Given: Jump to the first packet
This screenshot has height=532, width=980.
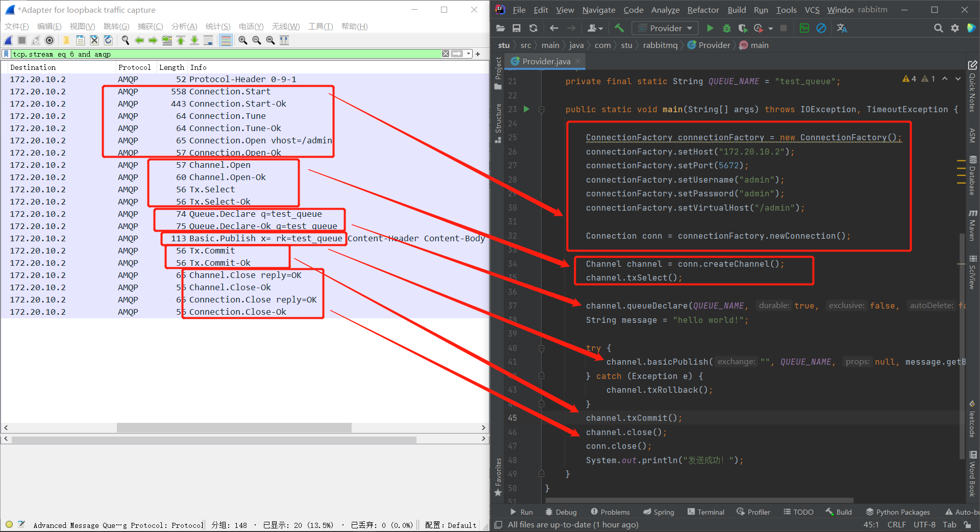Looking at the screenshot, I should pyautogui.click(x=181, y=40).
